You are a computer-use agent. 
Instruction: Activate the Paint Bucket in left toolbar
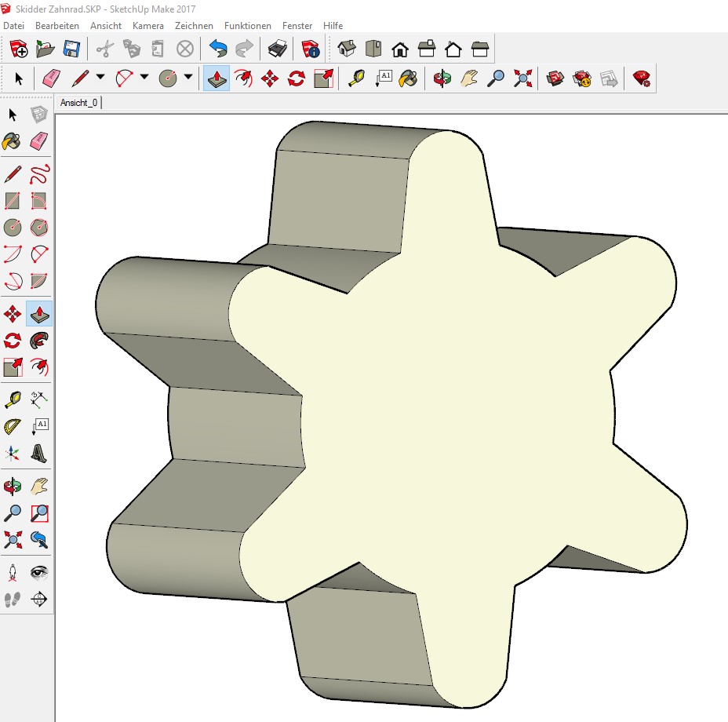pos(13,141)
